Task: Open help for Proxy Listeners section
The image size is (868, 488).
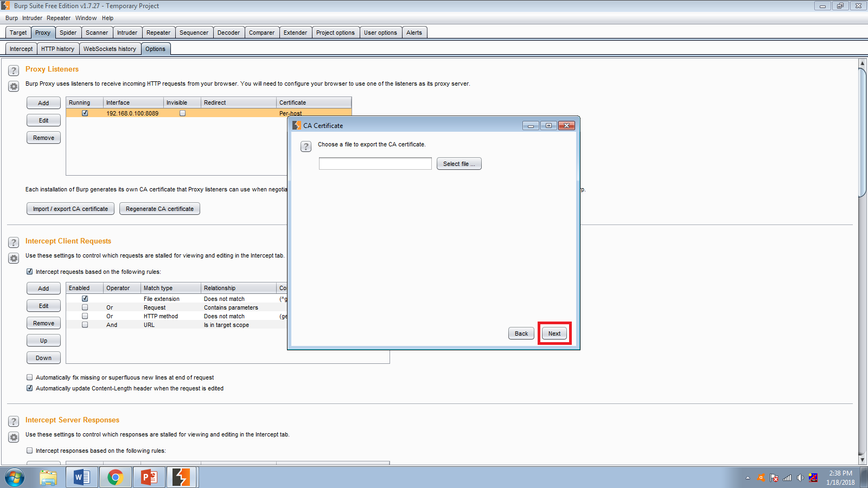Action: [x=14, y=70]
